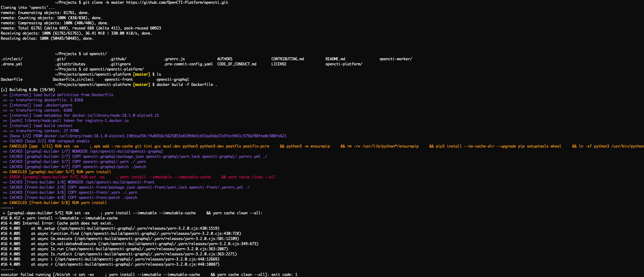Screen dimensions: 644x277
Task: Click the 'docker build -f Dockerfile .' command
Action: [x=187, y=85]
